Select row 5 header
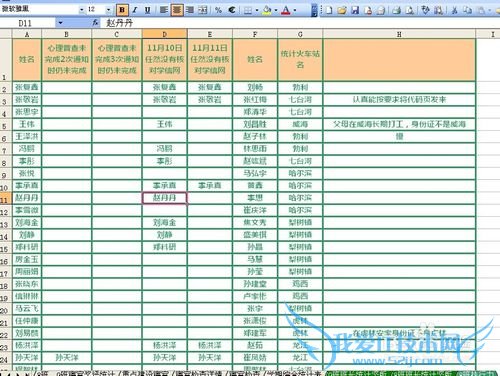Image resolution: width=500 pixels, height=376 pixels. point(6,125)
